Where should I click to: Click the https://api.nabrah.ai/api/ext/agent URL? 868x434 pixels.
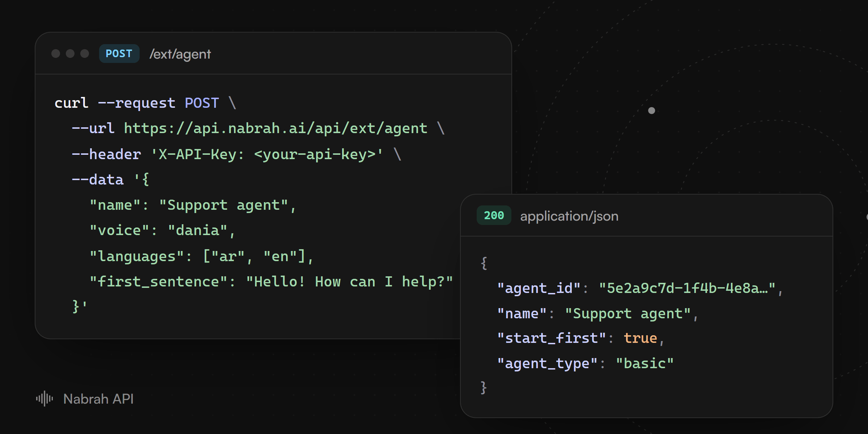click(x=275, y=128)
